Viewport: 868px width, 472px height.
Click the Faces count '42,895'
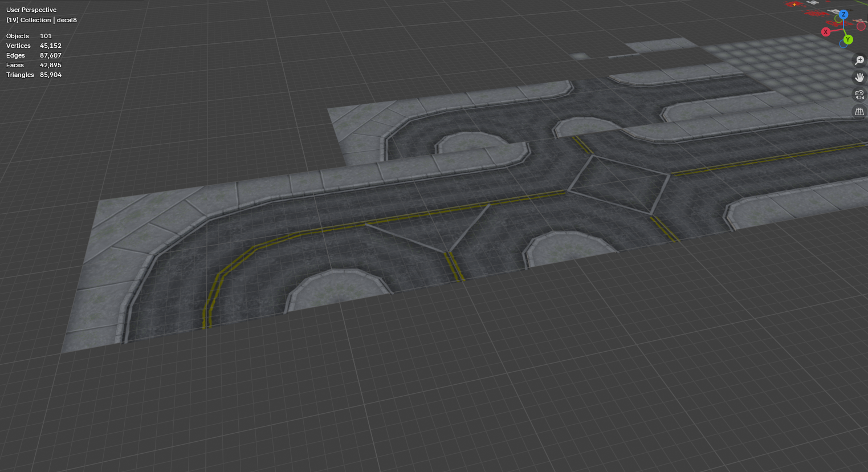(x=51, y=65)
